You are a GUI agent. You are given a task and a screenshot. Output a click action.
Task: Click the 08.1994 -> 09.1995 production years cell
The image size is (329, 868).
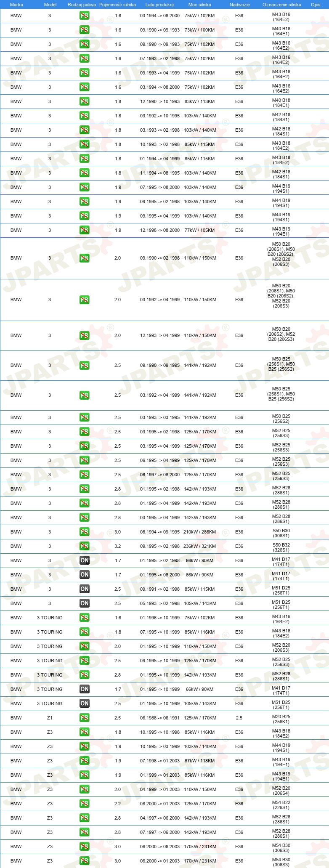click(160, 532)
